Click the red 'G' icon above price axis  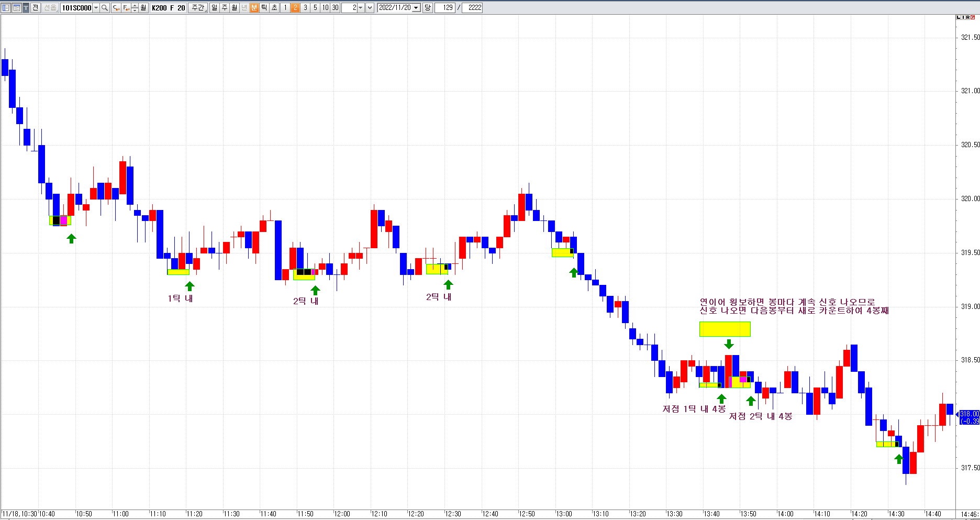pyautogui.click(x=973, y=17)
